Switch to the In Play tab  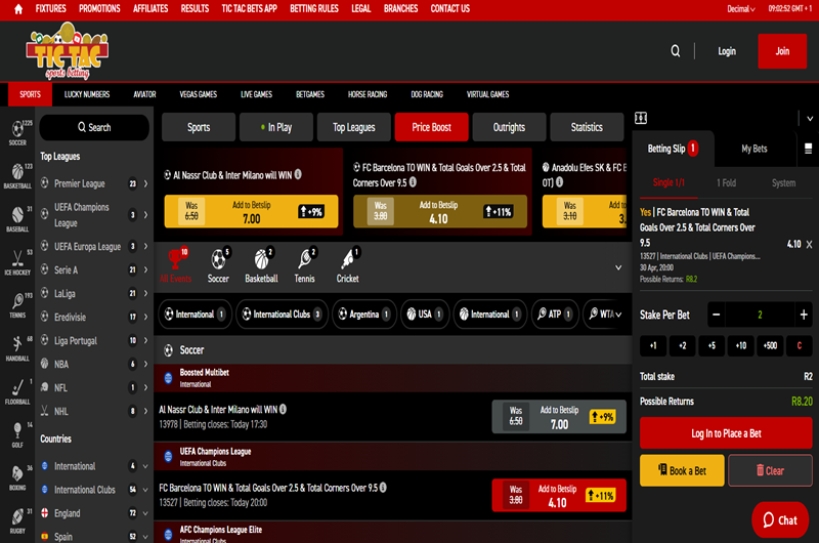(276, 127)
